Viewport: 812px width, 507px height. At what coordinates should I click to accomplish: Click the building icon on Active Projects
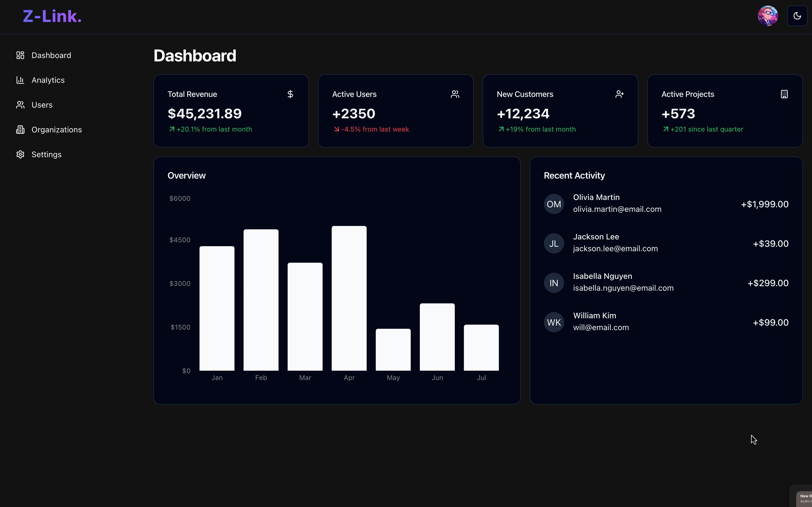pyautogui.click(x=784, y=94)
